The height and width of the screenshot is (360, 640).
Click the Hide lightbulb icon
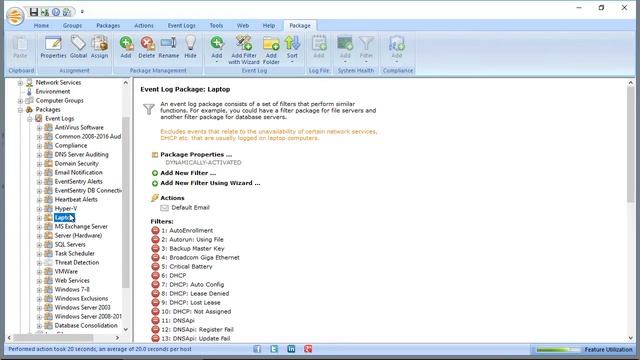click(x=191, y=47)
